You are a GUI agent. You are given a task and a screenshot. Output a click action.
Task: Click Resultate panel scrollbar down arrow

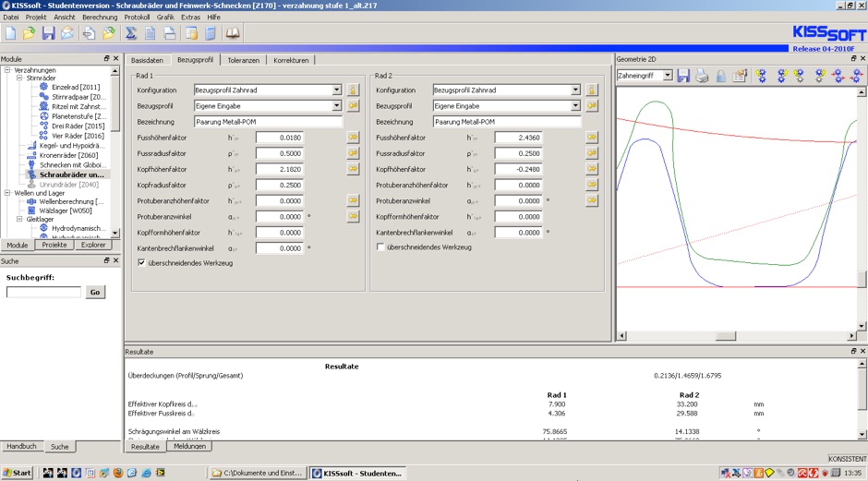coord(862,435)
